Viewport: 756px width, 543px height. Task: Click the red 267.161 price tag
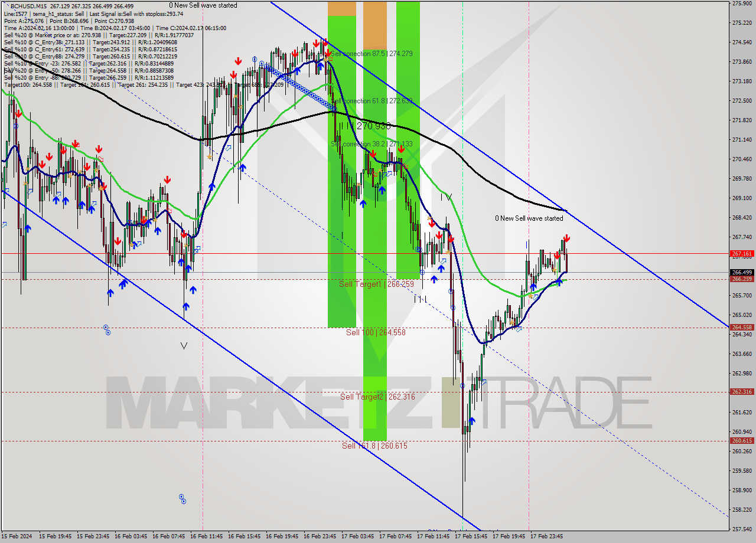click(742, 254)
